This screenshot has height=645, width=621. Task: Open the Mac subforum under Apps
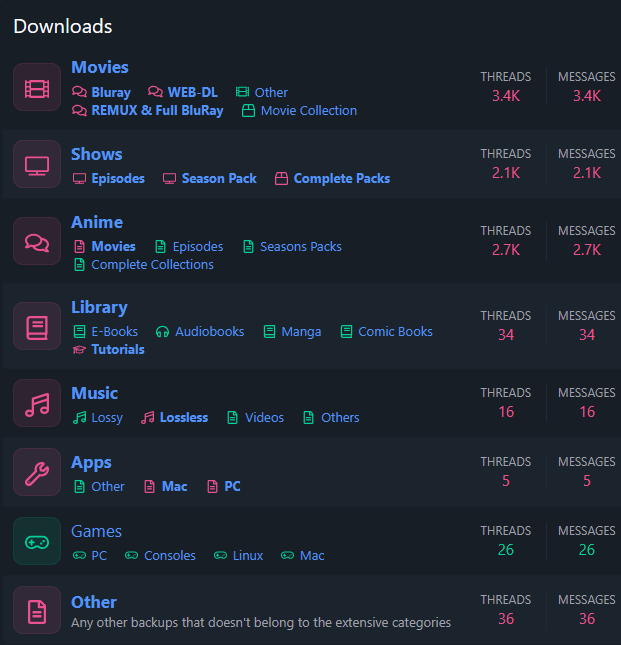174,487
